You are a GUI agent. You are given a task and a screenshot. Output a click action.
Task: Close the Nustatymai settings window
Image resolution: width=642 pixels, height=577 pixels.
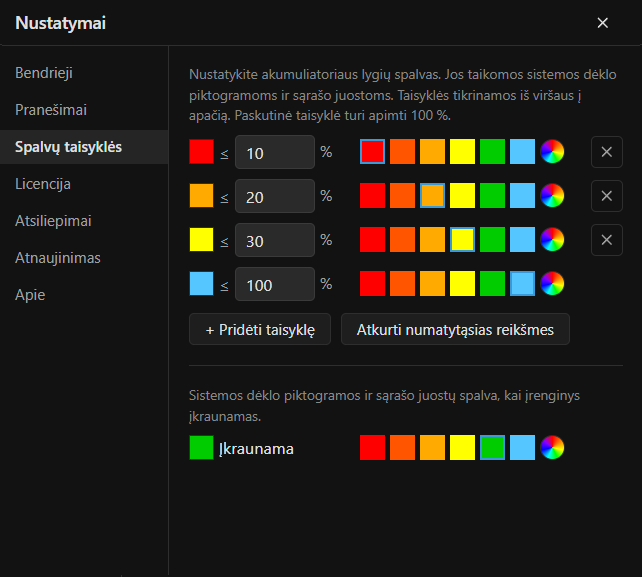pos(602,23)
